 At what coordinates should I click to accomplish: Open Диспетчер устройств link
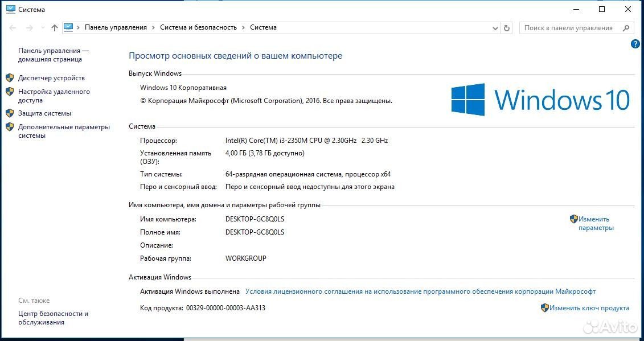[51, 78]
